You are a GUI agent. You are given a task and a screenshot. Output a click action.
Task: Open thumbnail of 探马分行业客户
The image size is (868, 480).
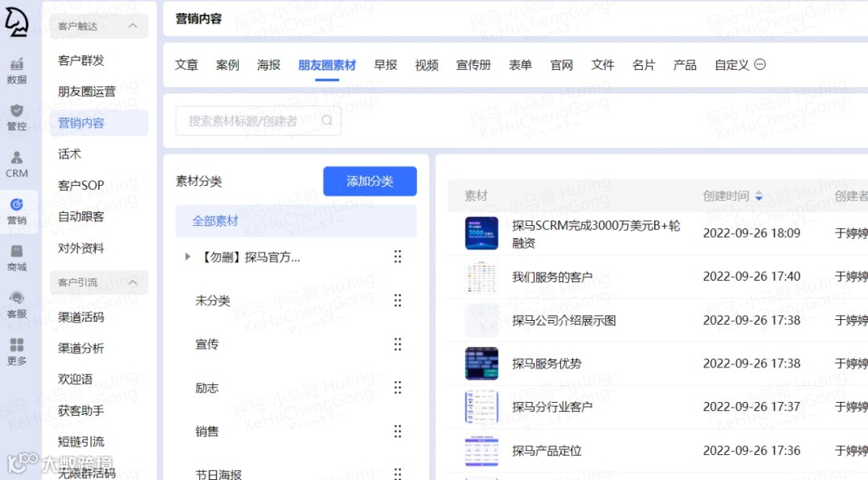pos(481,407)
